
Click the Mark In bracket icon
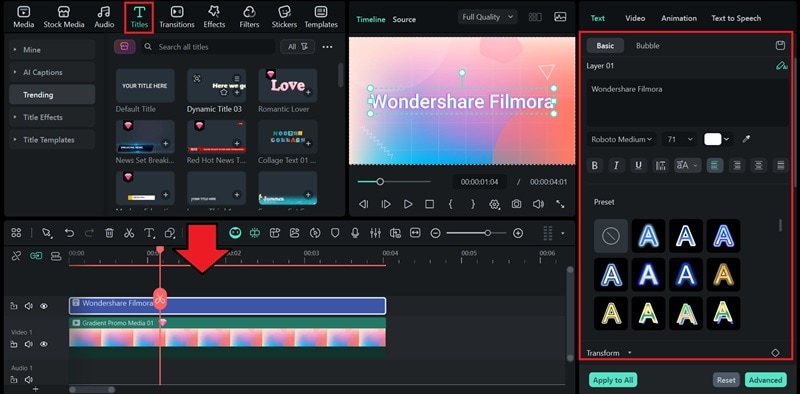(451, 204)
